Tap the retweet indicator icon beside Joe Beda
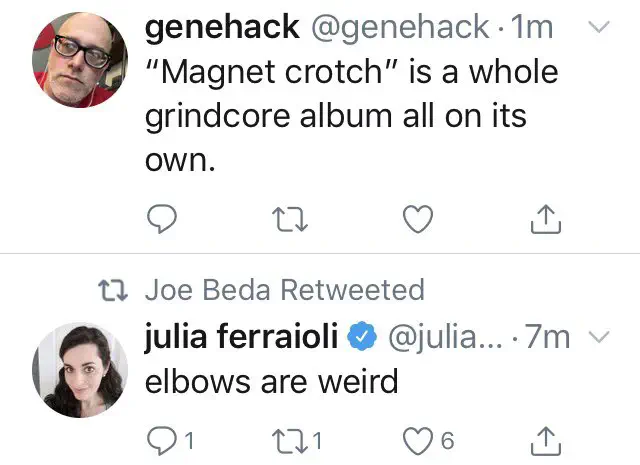This screenshot has width=640, height=465. [120, 290]
